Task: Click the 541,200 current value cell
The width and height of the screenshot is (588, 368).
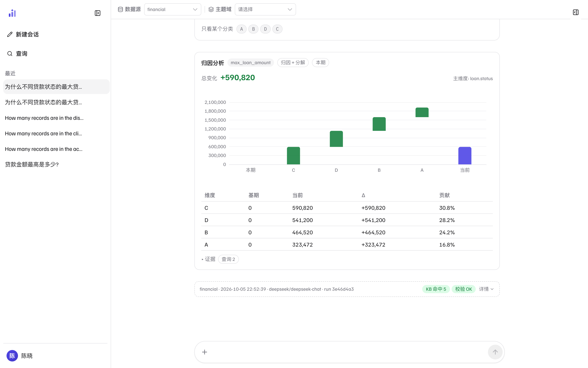Action: tap(302, 220)
